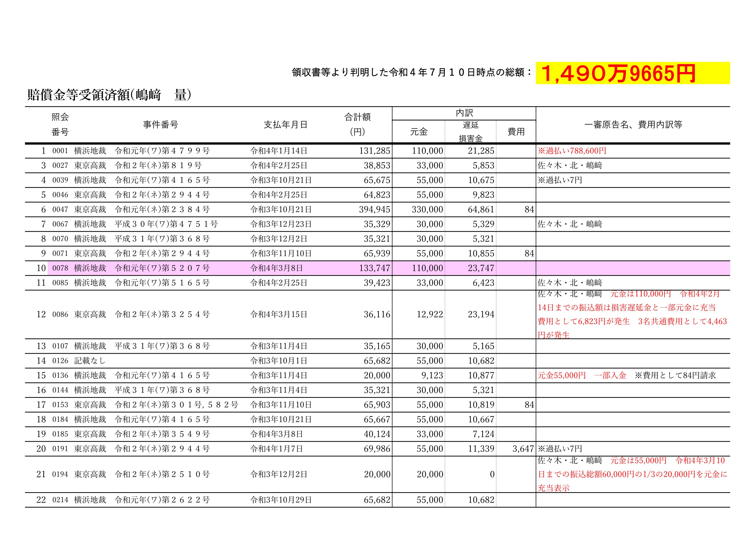
Task: Click the 照会番号 column header
Action: pos(60,124)
